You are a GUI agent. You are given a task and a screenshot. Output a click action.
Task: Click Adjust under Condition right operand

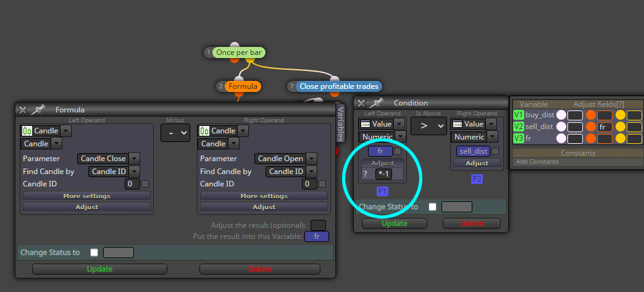click(477, 163)
